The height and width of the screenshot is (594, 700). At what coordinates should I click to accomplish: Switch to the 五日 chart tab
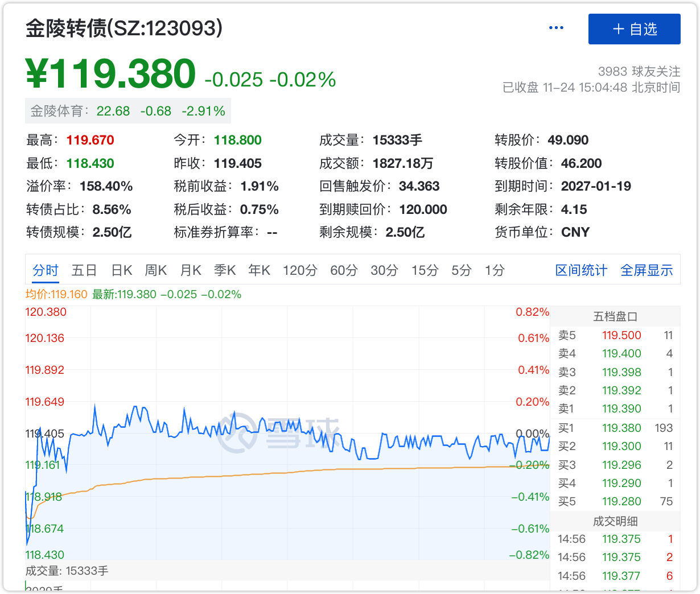pos(84,270)
